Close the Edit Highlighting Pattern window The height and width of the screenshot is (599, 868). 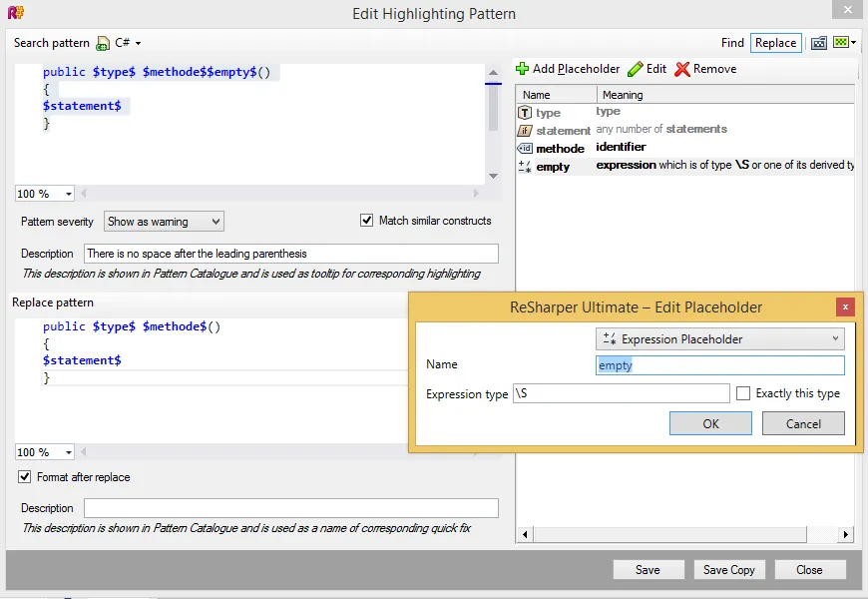coord(847,9)
